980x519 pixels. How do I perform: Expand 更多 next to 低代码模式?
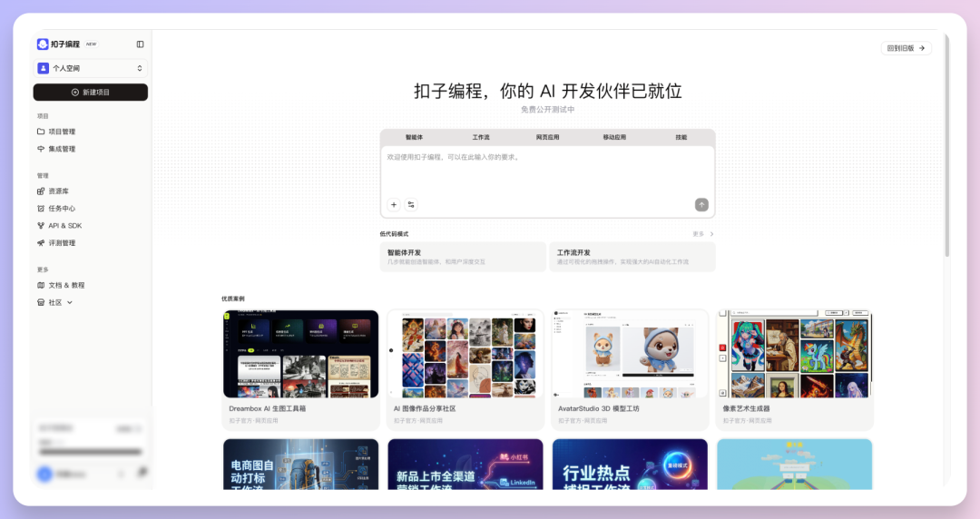tap(703, 234)
